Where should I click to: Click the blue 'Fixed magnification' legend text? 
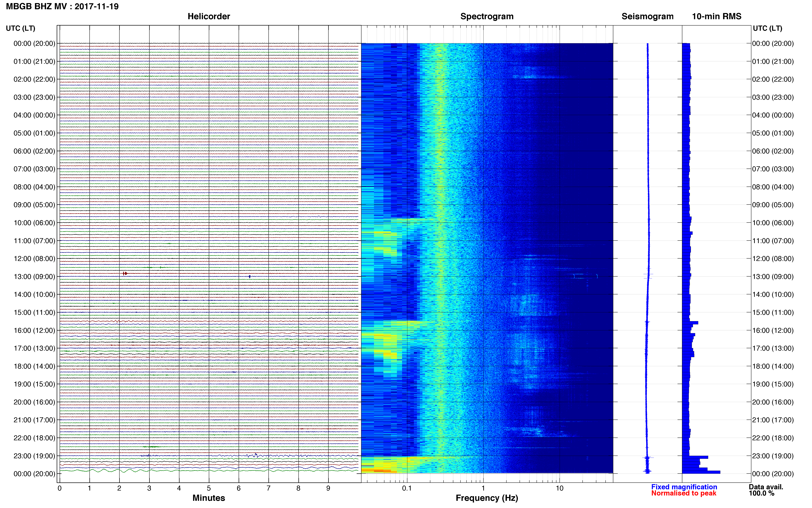tap(684, 487)
